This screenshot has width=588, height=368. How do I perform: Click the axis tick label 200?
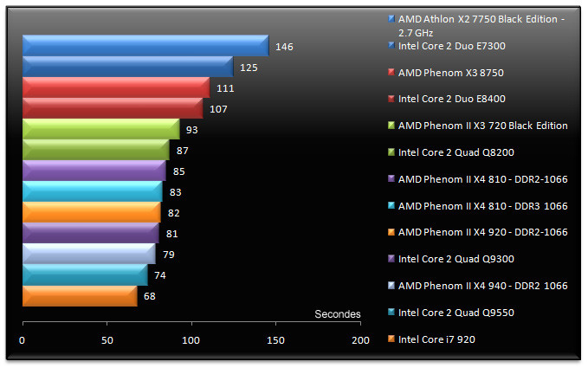click(x=360, y=340)
